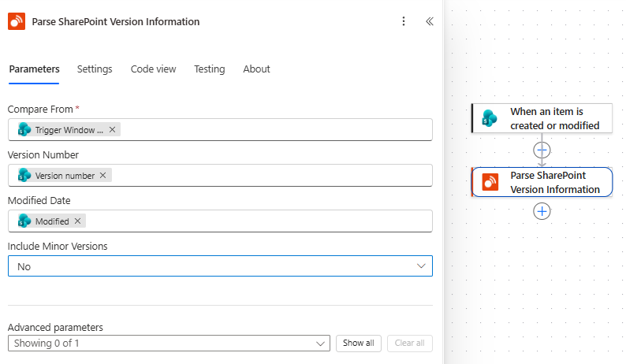Open the three-dot more options menu
Image resolution: width=626 pixels, height=364 pixels.
pyautogui.click(x=404, y=21)
